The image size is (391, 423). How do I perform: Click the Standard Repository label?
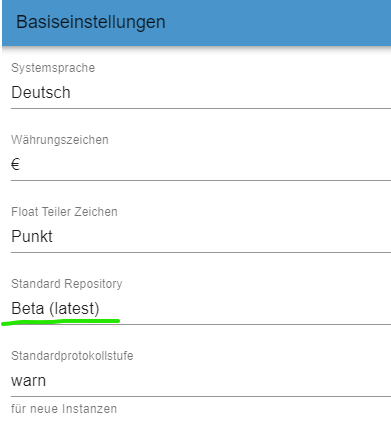point(67,284)
